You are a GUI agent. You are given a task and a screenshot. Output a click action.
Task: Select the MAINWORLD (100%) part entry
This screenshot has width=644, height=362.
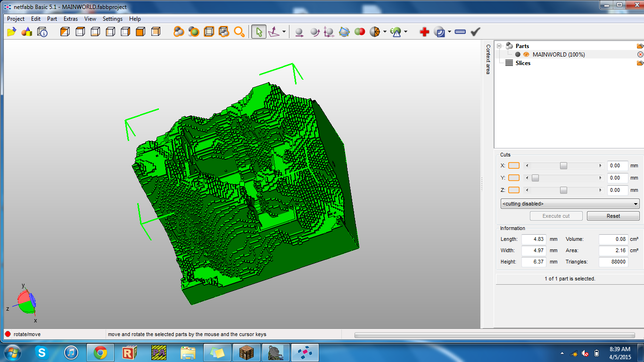coord(559,55)
